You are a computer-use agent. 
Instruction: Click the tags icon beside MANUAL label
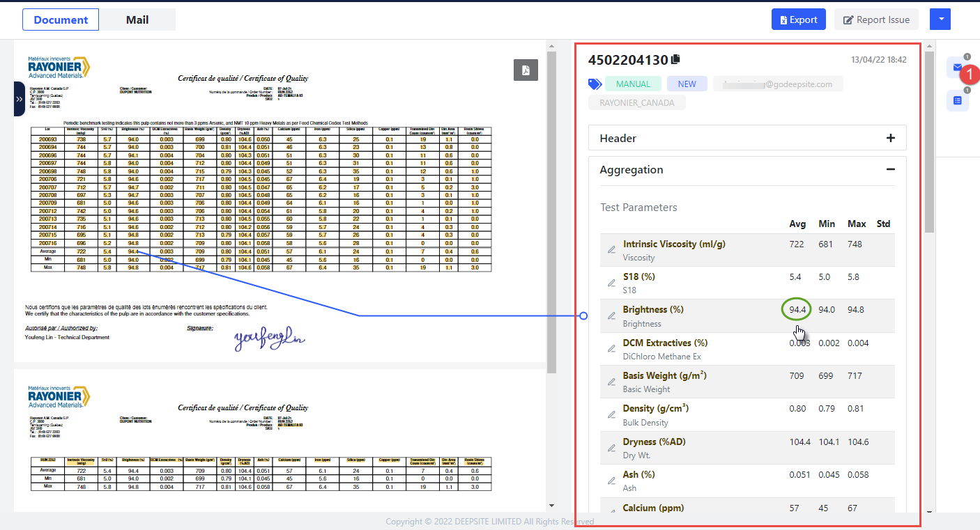click(595, 84)
